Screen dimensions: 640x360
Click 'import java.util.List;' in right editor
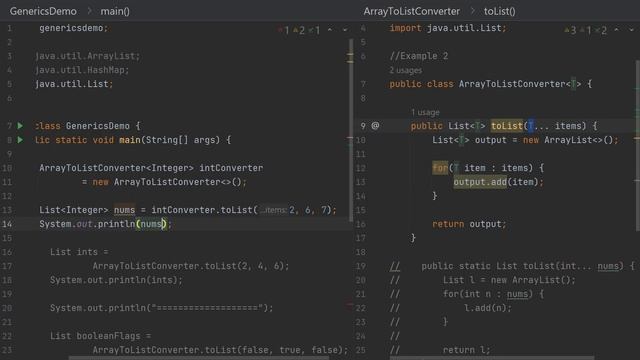pos(448,28)
